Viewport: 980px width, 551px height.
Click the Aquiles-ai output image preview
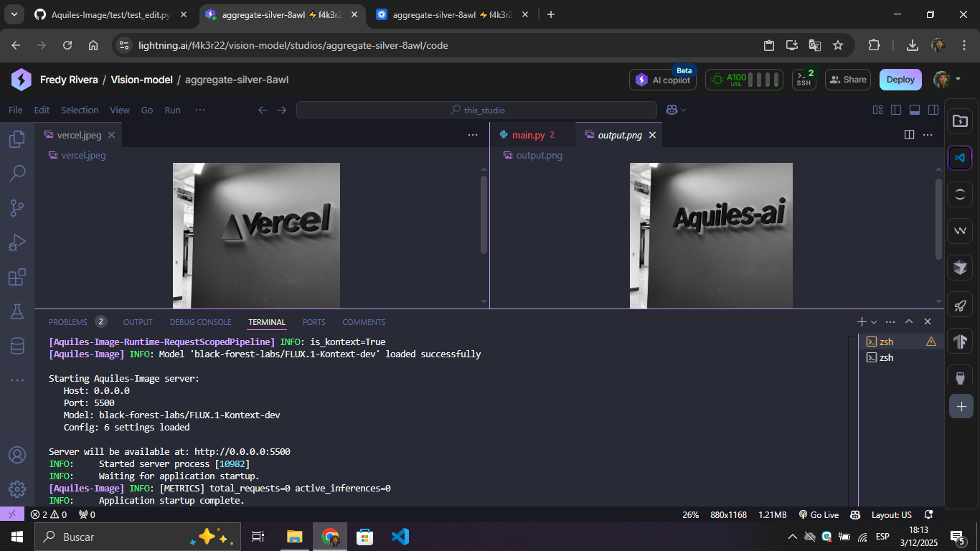711,235
